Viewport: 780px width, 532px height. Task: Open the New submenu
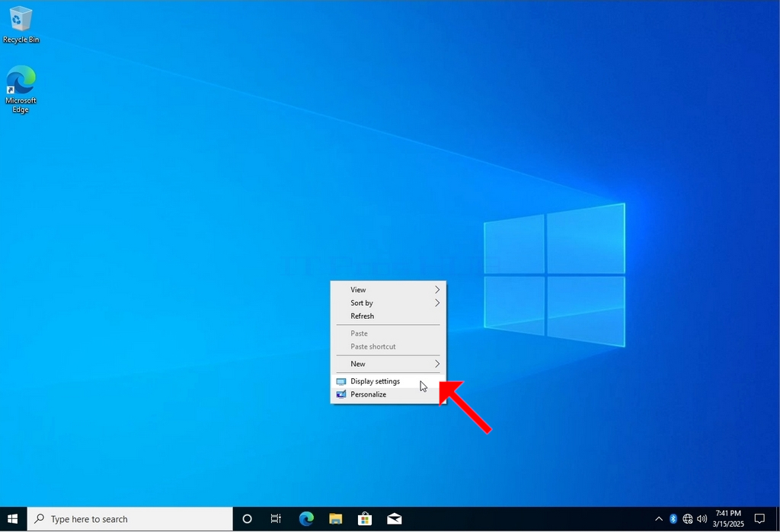coord(388,364)
